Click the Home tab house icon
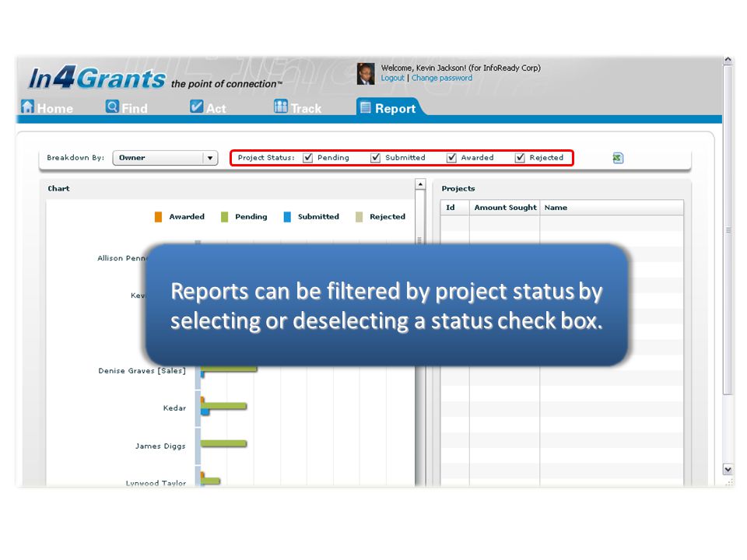The image size is (747, 560). (28, 107)
